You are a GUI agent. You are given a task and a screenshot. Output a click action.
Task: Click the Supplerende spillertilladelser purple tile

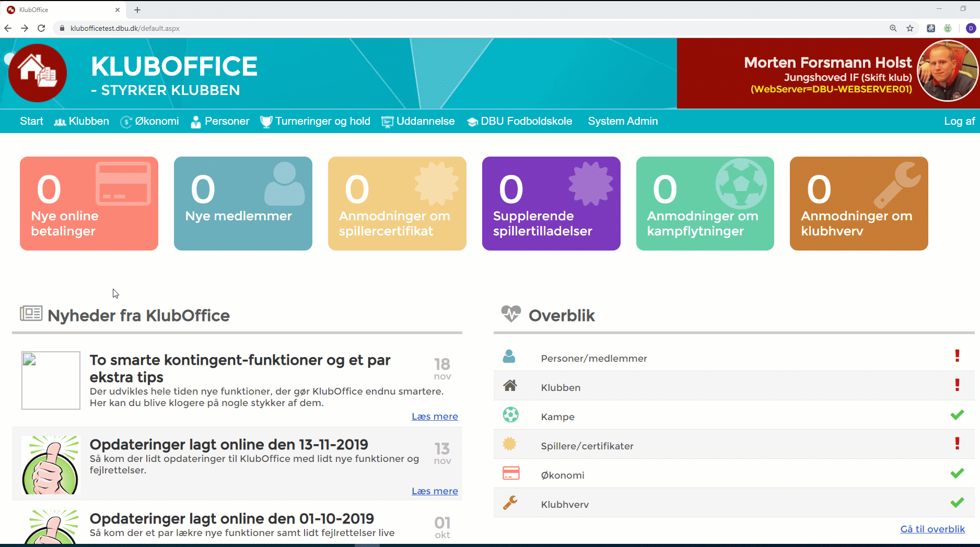[x=551, y=204]
